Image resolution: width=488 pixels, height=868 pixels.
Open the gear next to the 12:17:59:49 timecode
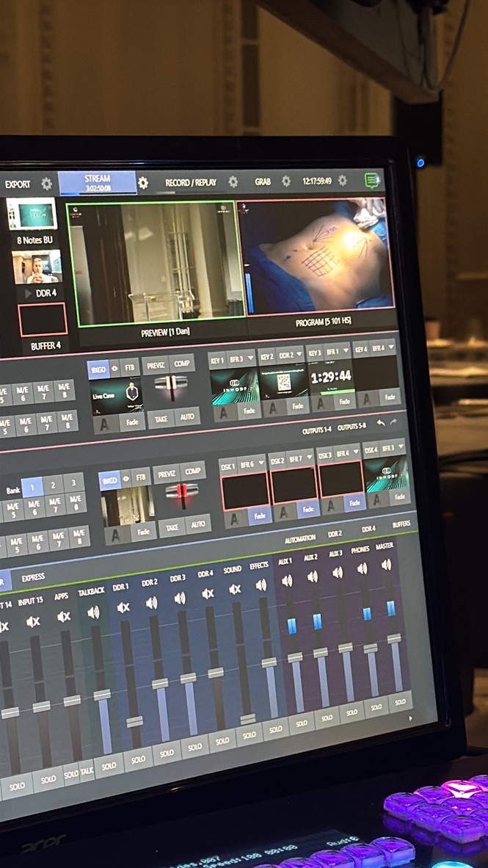click(x=343, y=180)
